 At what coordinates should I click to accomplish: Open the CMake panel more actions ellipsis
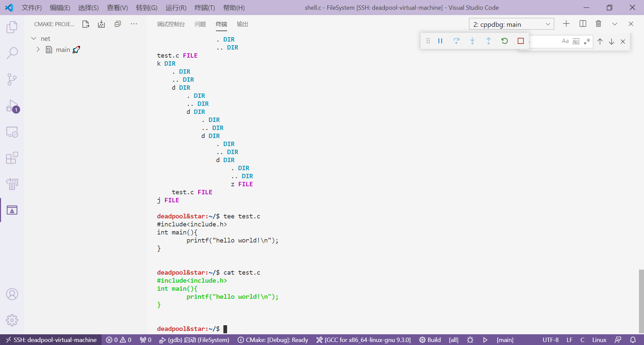click(x=134, y=24)
